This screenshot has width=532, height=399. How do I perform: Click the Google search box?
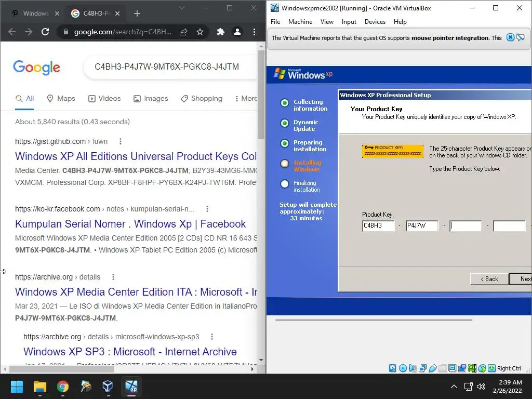(170, 67)
